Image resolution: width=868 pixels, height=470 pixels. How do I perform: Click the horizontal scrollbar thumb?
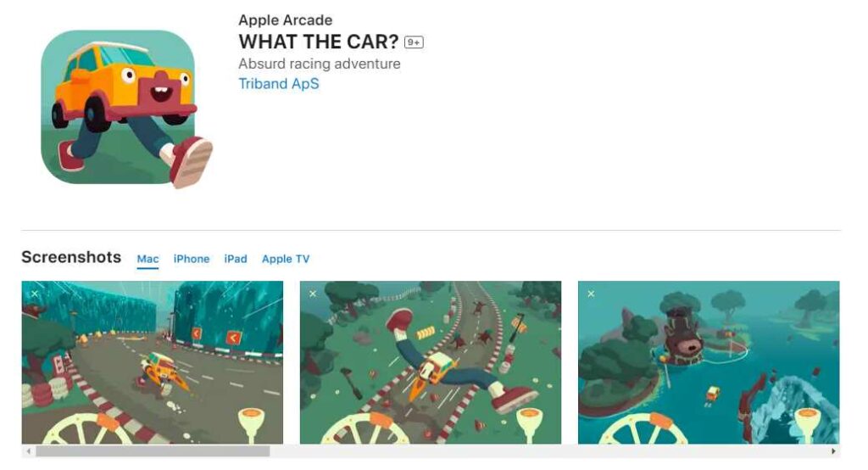tap(153, 451)
